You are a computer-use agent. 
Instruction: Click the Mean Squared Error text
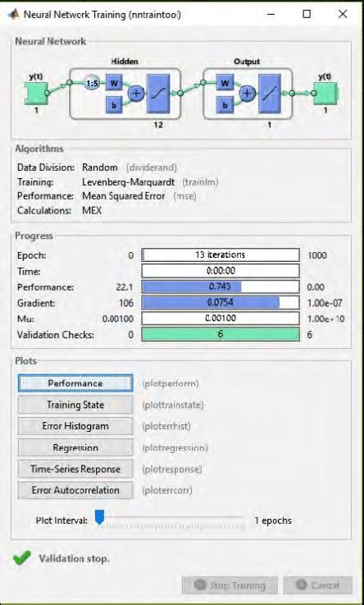(123, 196)
